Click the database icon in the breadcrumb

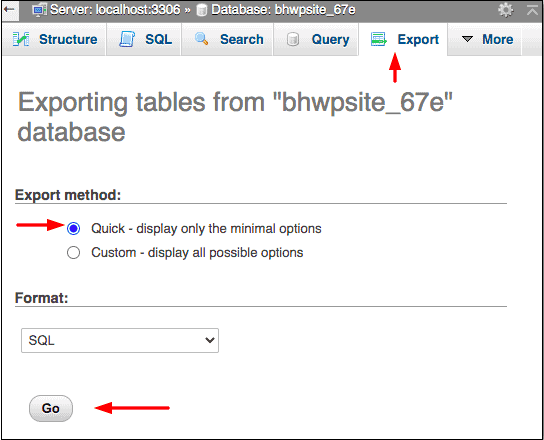[x=201, y=10]
